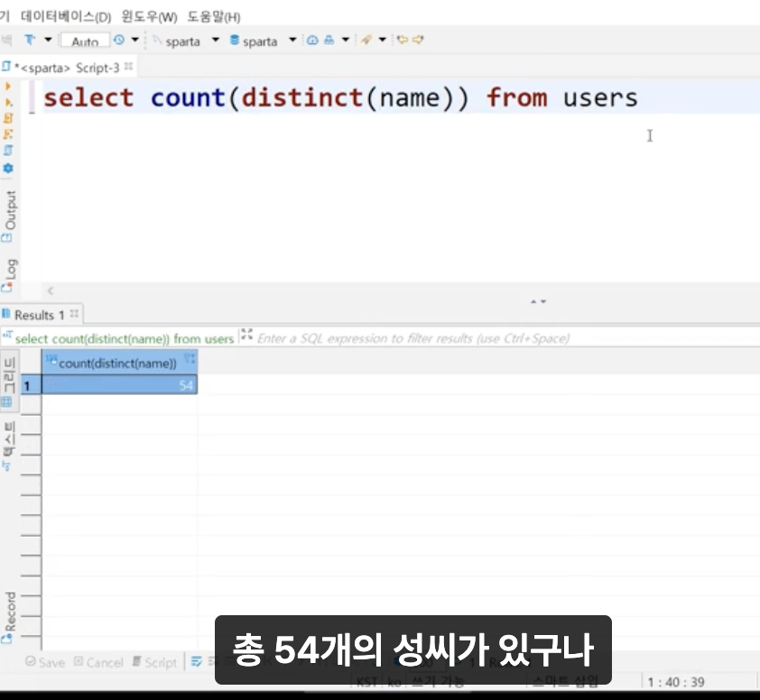Switch to grid view (그리드) tab

click(x=9, y=382)
